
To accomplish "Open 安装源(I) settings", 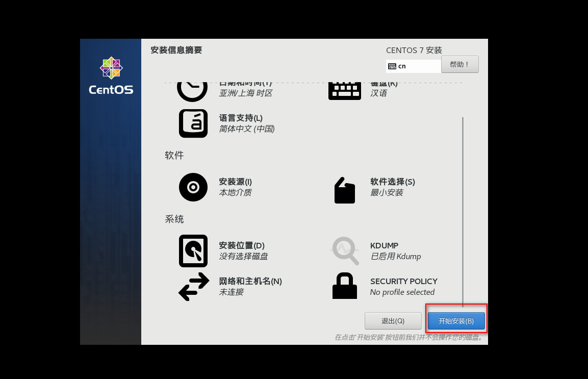I will [x=236, y=182].
